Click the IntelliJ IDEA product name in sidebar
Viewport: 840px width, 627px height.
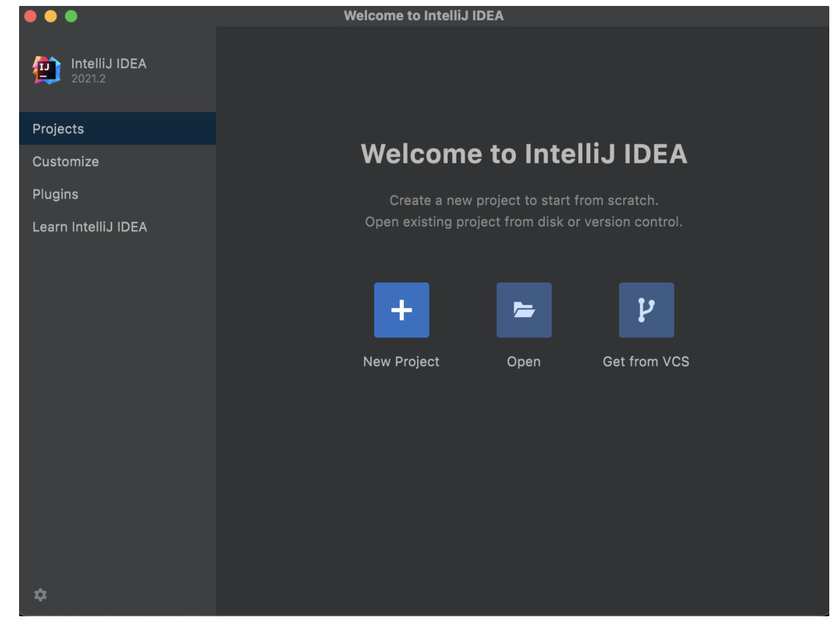tap(109, 64)
